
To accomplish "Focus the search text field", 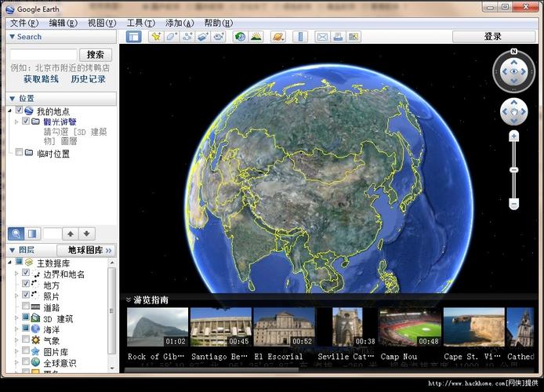I will pyautogui.click(x=43, y=54).
